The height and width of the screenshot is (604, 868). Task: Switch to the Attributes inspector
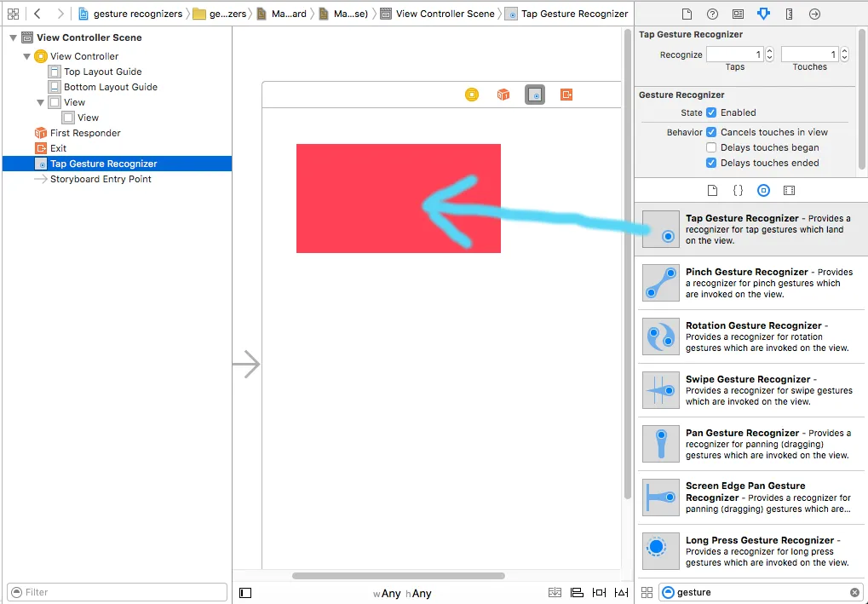coord(763,14)
